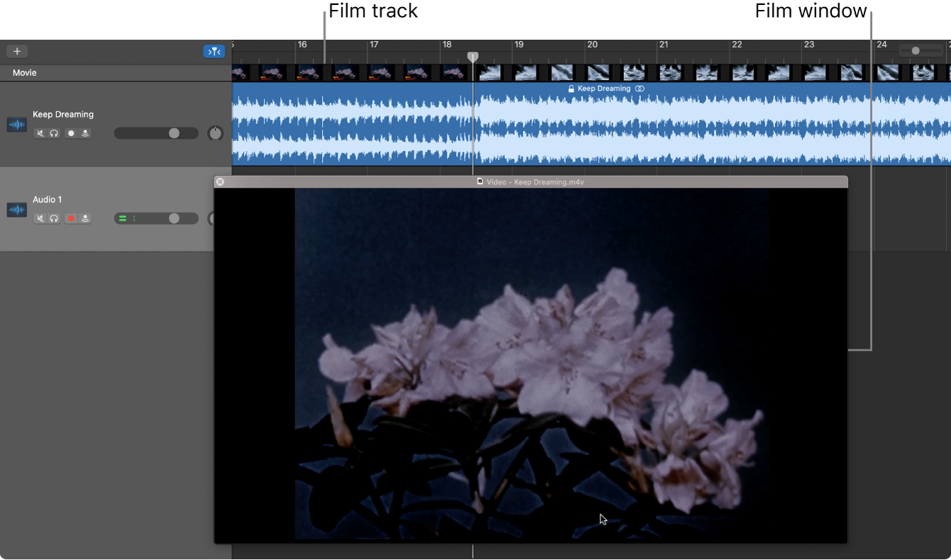The image size is (951, 560).
Task: Click bar 20 on the timeline ruler
Action: coord(593,44)
